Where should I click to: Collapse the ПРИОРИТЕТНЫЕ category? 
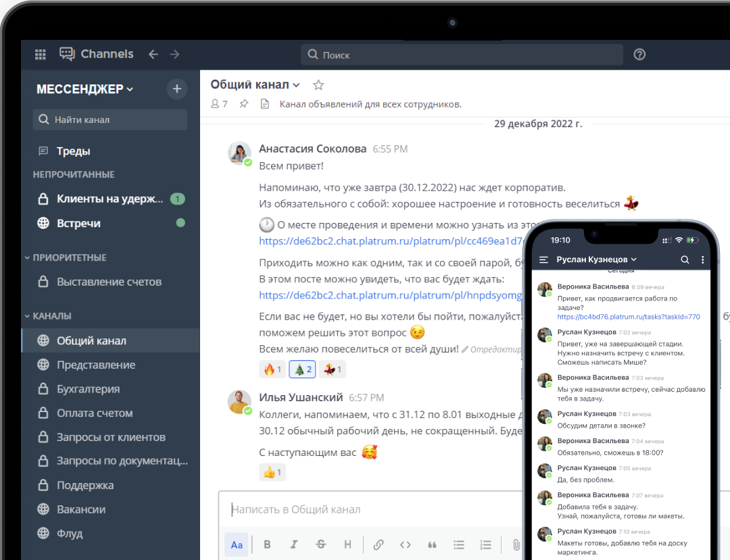[66, 257]
